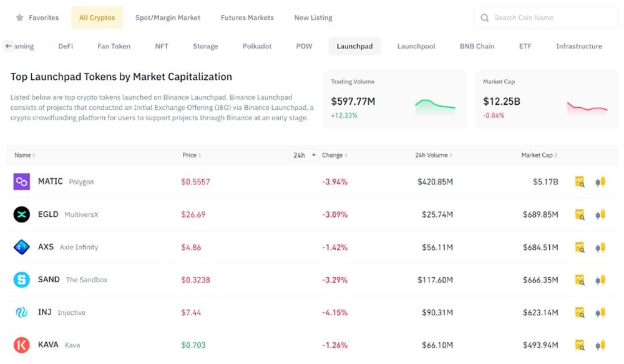Open the New Listing tab
624x364 pixels.
point(313,18)
